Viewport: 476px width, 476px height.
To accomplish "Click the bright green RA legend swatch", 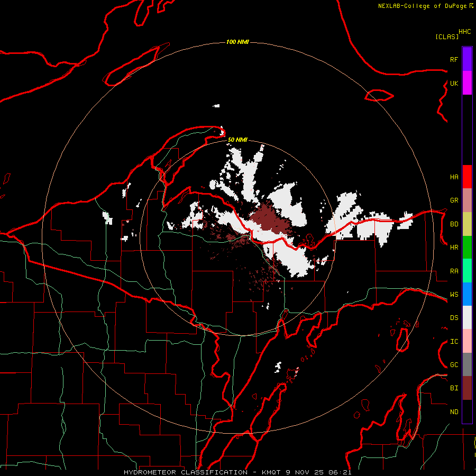I will (467, 271).
